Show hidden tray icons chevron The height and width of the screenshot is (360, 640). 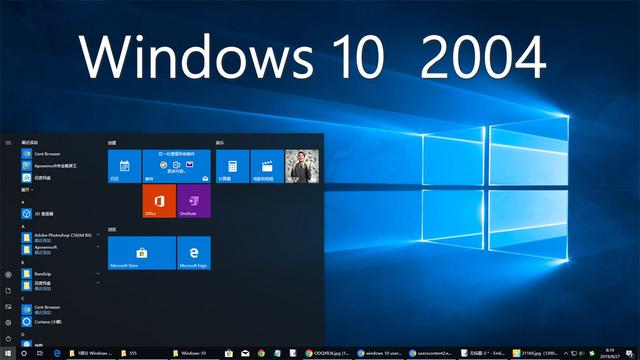click(566, 353)
